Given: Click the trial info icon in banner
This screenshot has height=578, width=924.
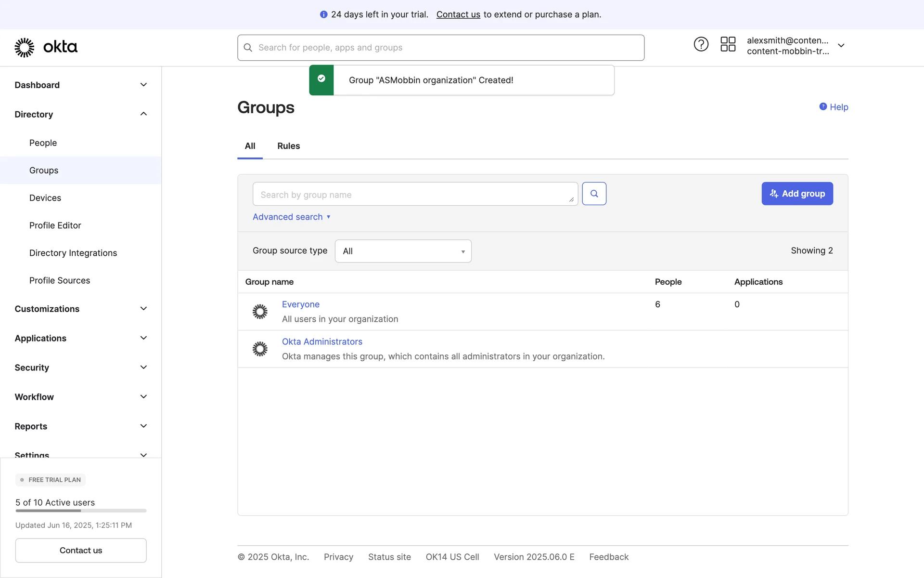Looking at the screenshot, I should pos(323,14).
